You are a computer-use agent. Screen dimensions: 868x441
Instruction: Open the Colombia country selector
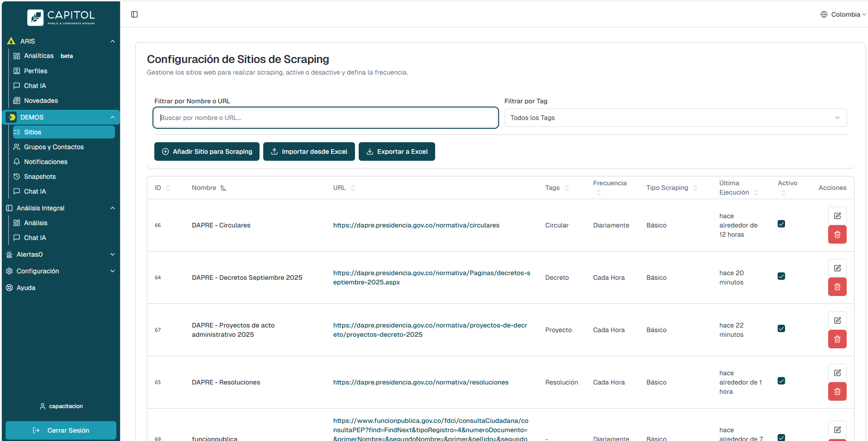(843, 14)
